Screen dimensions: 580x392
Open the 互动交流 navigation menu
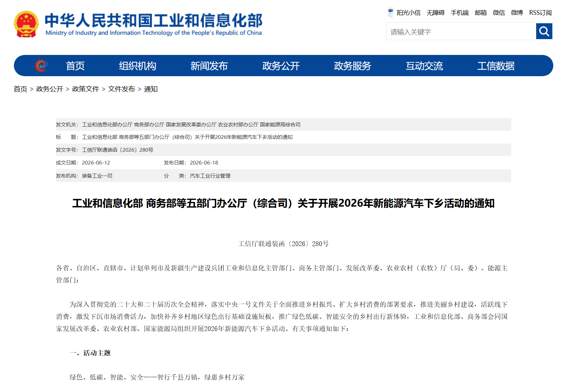[424, 66]
